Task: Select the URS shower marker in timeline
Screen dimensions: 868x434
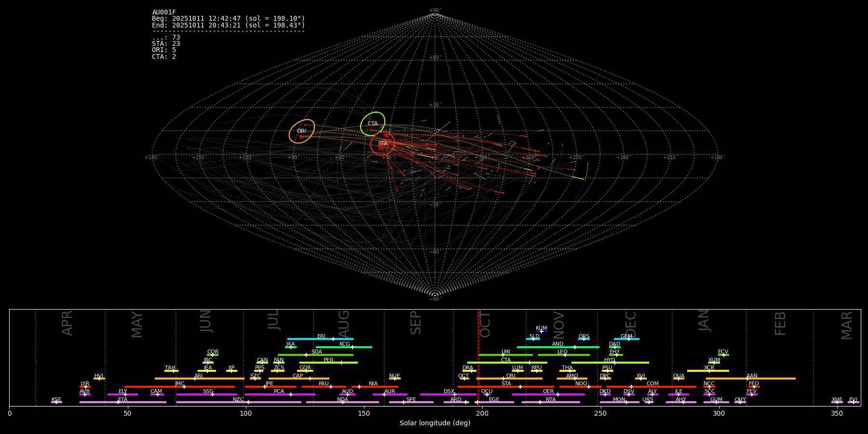Action: click(x=649, y=402)
